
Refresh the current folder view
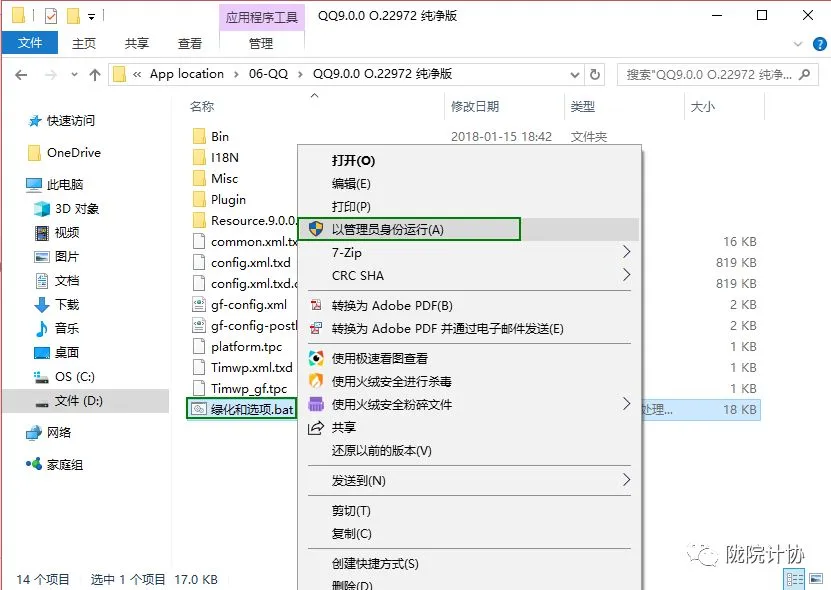595,75
